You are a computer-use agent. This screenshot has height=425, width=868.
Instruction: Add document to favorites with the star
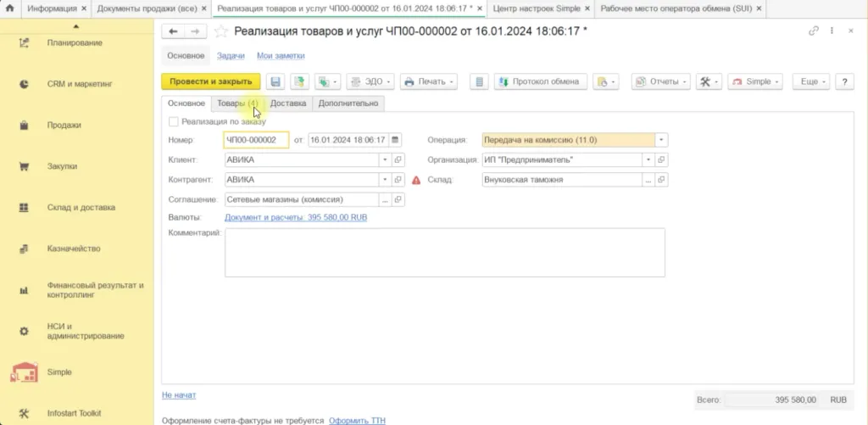221,31
